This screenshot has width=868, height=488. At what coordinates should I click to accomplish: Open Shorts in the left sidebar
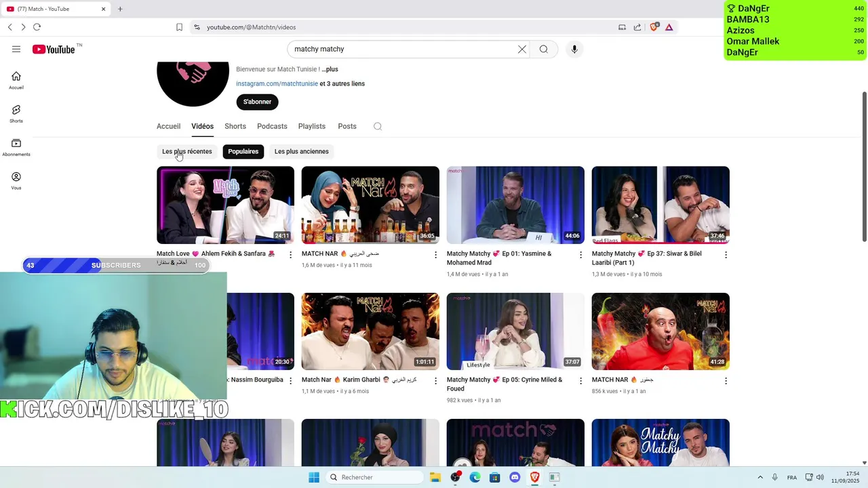[x=16, y=114]
